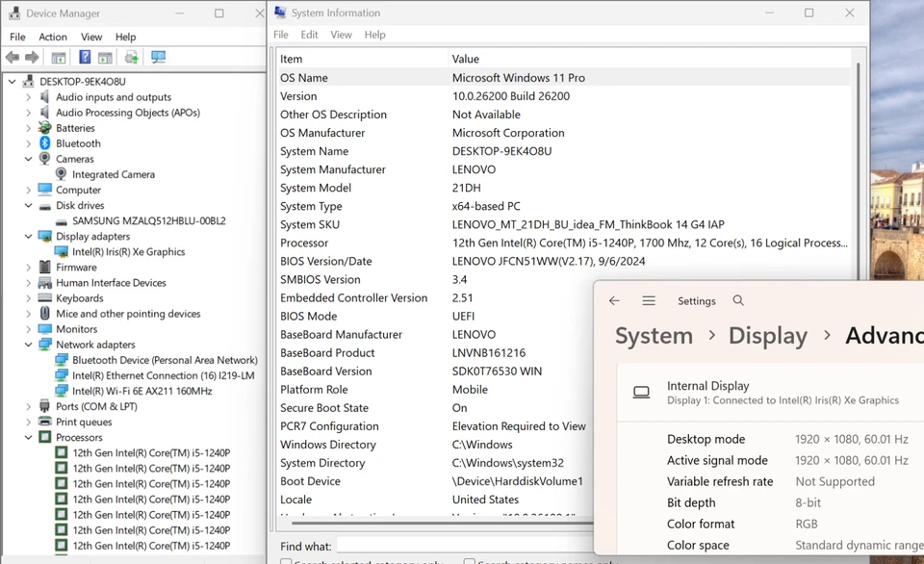Click the back arrow in Settings window
The height and width of the screenshot is (564, 924).
point(614,300)
